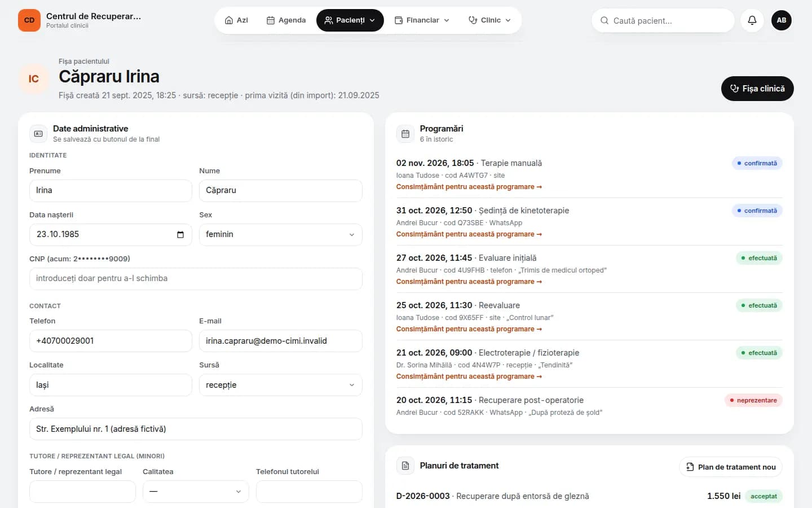The height and width of the screenshot is (508, 812).
Task: Open consent link for 27 oct. Evaluare inițială
Action: (x=469, y=282)
